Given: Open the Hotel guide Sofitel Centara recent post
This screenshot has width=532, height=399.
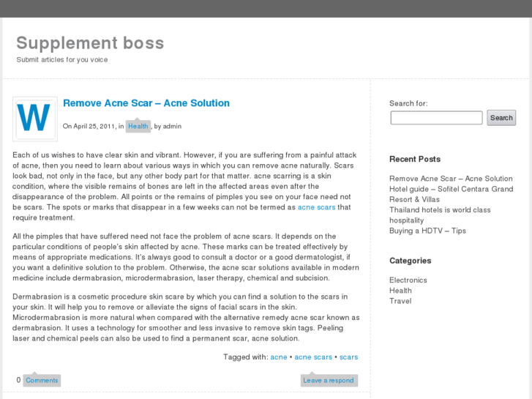Looking at the screenshot, I should point(452,194).
